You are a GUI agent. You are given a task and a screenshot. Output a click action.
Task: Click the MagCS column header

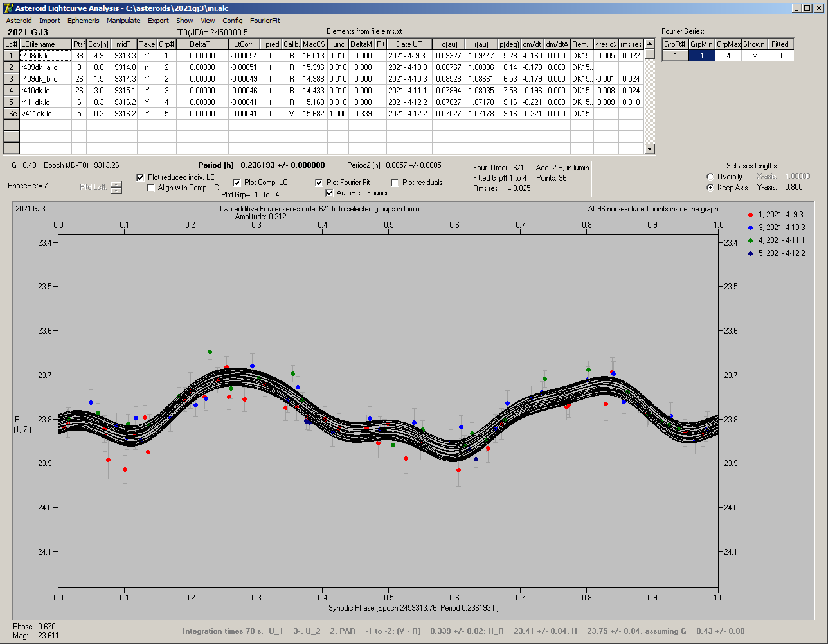pyautogui.click(x=314, y=44)
